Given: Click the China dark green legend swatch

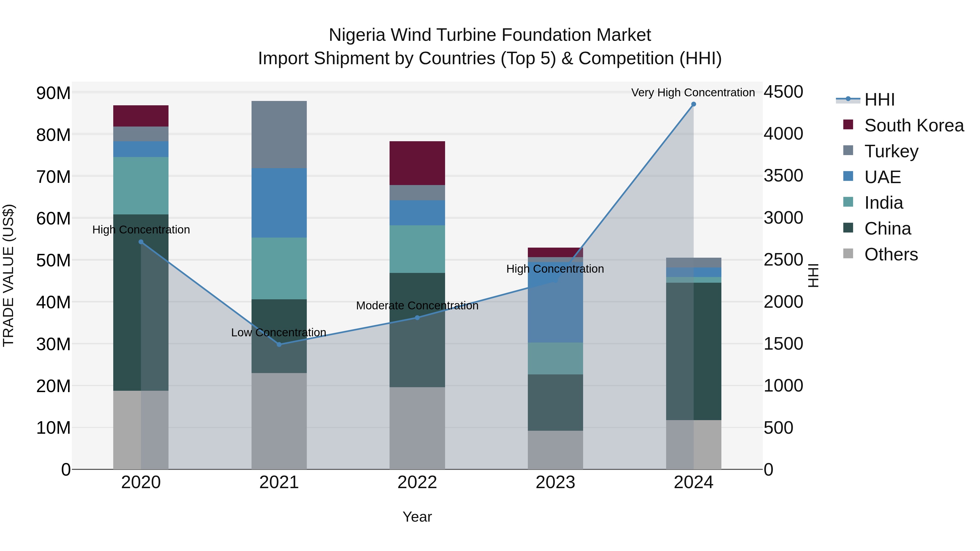Looking at the screenshot, I should 848,228.
